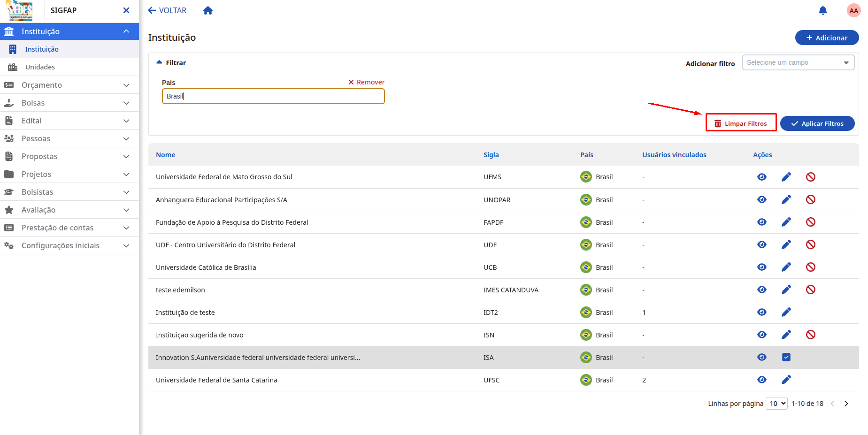Close the SIGFAP sidebar with X

pyautogui.click(x=126, y=10)
